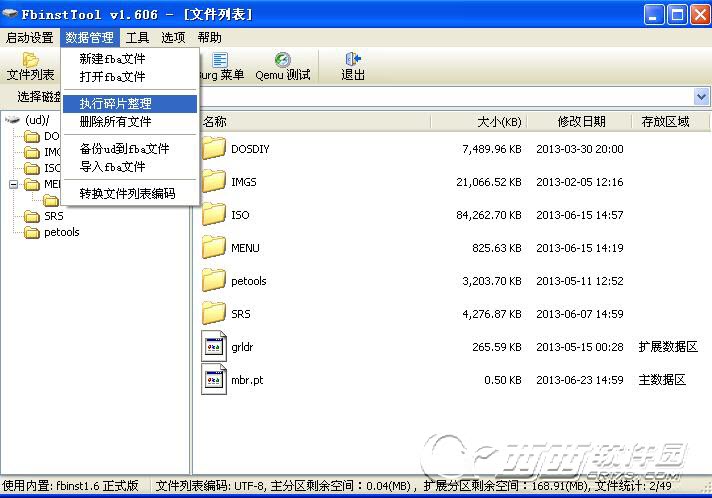712x498 pixels.
Task: Sort by the 大小(KB) column header
Action: point(479,121)
